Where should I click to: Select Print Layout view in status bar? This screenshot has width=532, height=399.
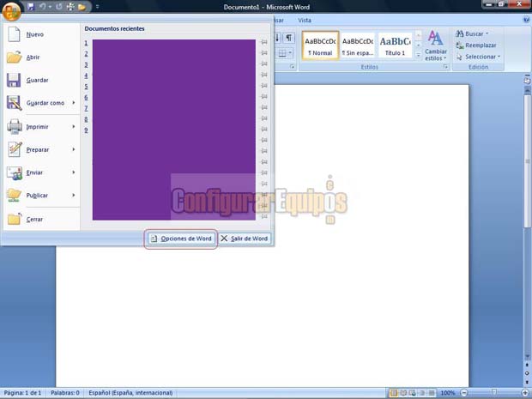click(394, 393)
